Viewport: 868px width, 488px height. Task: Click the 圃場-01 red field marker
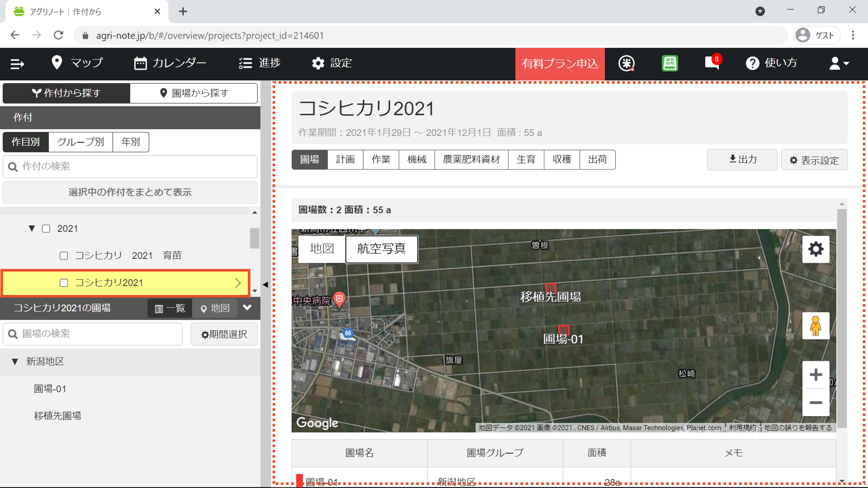click(564, 330)
